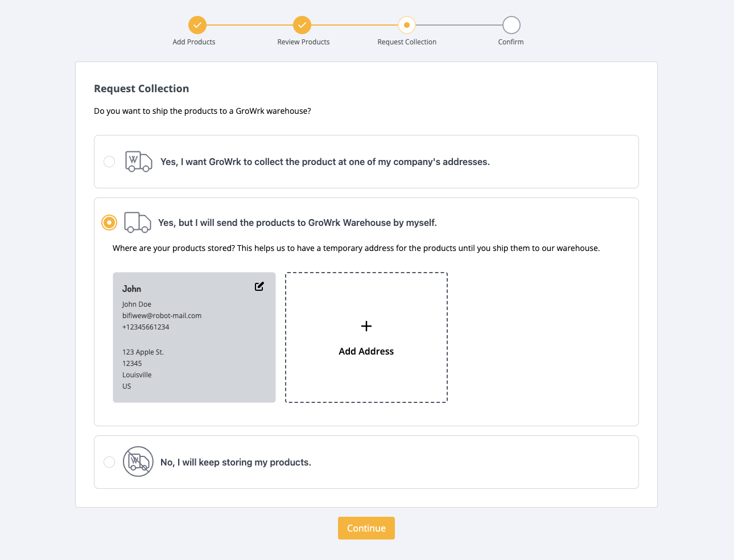Click the crossed-out truck no-shipping icon
The height and width of the screenshot is (560, 734).
click(138, 462)
